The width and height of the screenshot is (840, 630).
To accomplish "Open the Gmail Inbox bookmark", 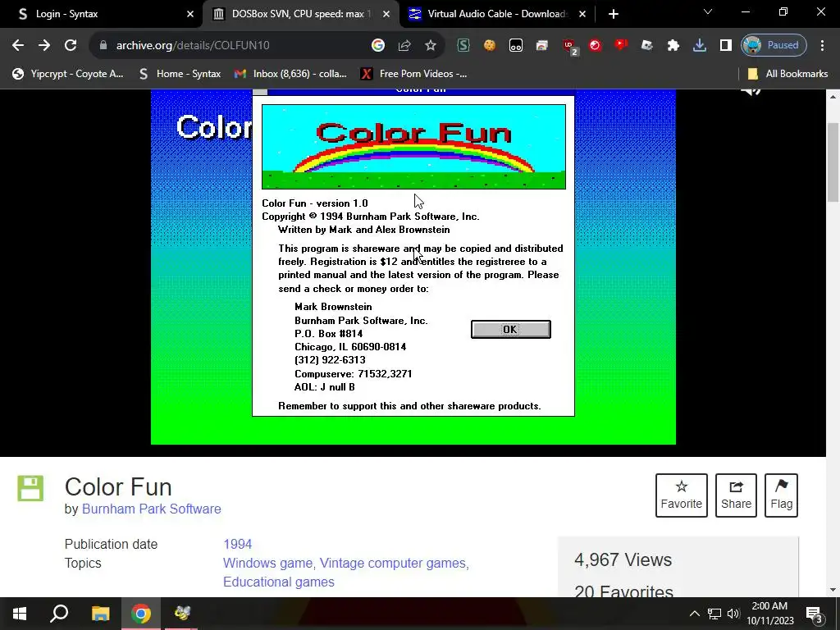I will pos(291,74).
